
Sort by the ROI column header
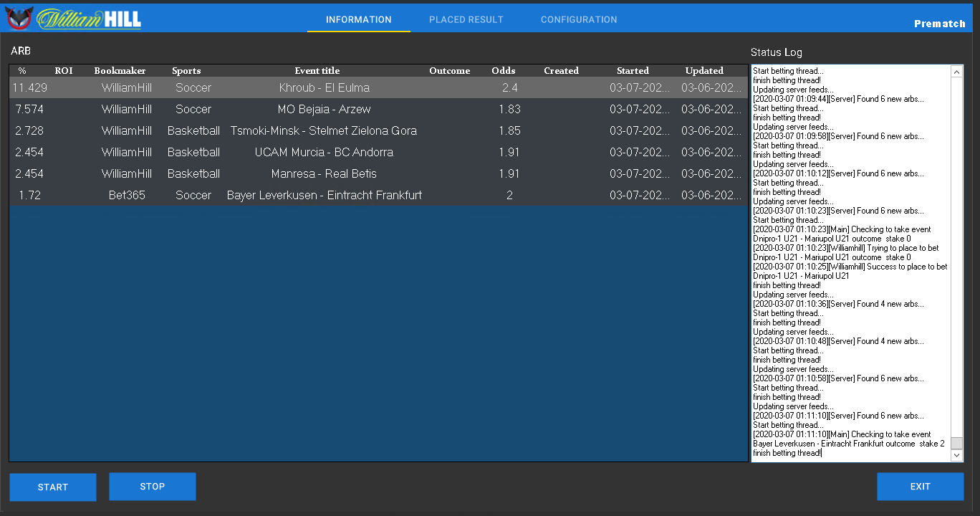point(64,71)
